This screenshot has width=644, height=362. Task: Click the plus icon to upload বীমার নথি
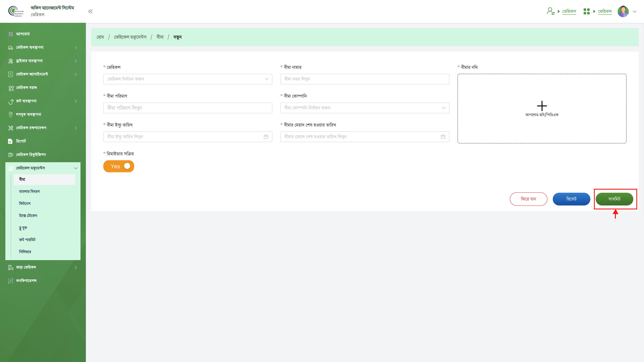click(x=542, y=106)
